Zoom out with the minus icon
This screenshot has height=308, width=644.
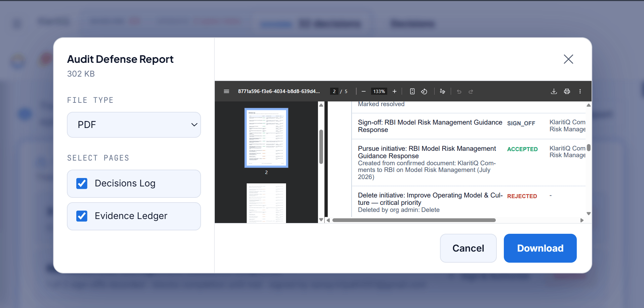363,91
